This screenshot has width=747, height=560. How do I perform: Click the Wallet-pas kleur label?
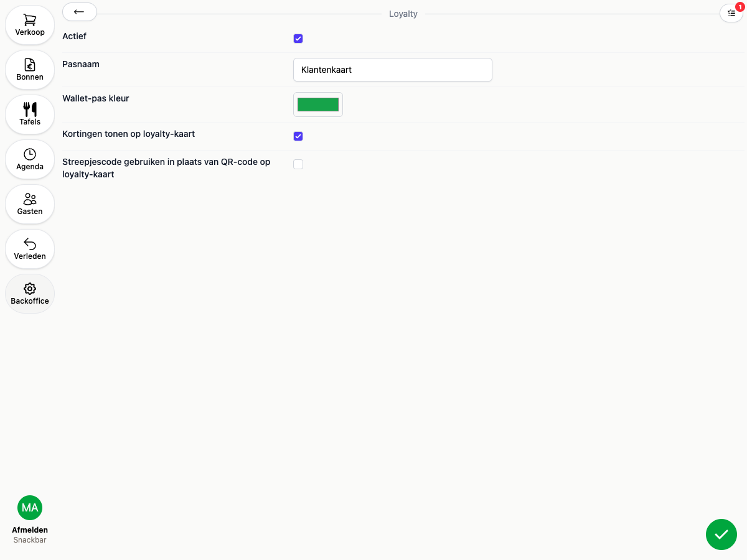96,98
